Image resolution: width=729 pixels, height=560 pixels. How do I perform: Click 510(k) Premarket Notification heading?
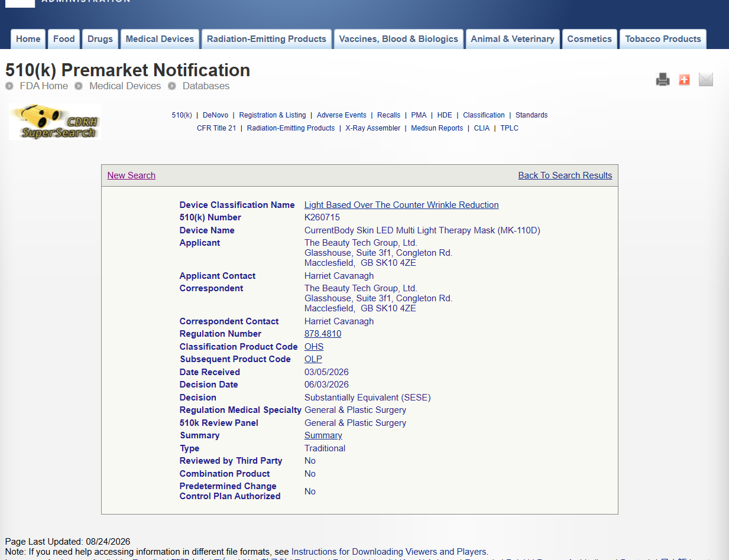click(x=128, y=70)
